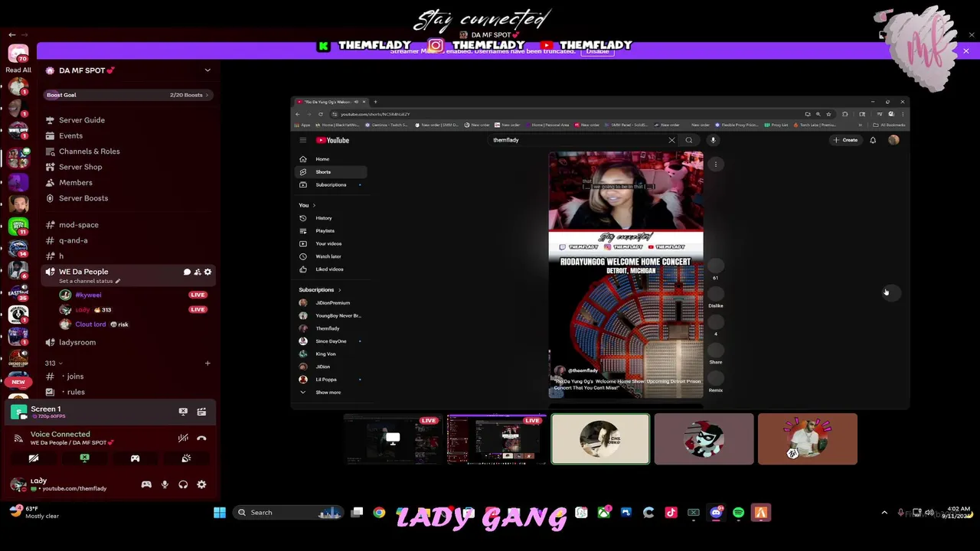Viewport: 980px width, 551px height.
Task: Open Short's three-dot options menu
Action: [x=716, y=164]
